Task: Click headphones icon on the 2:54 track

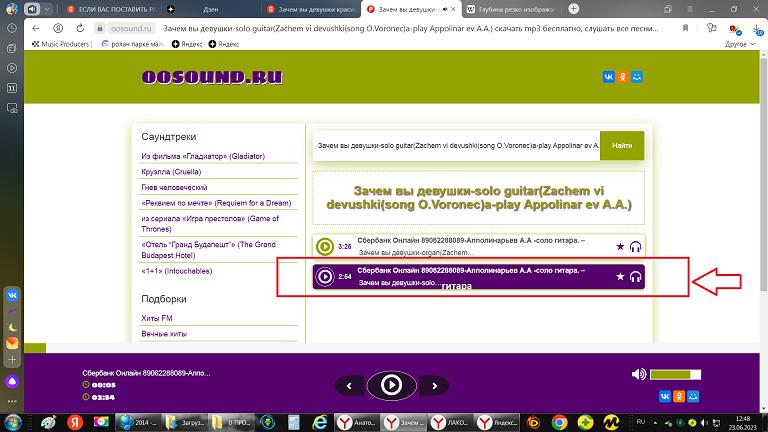Action: pyautogui.click(x=635, y=277)
